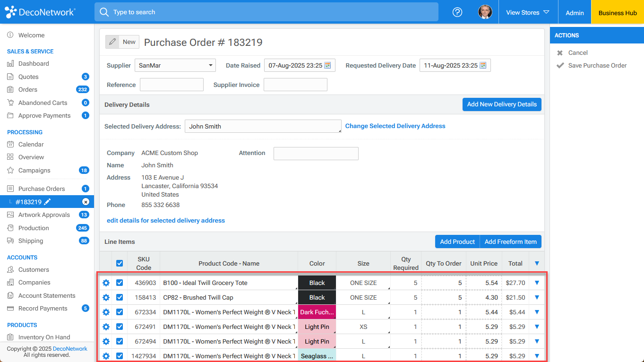Open the Business Hub tab
This screenshot has height=362, width=644.
[617, 13]
